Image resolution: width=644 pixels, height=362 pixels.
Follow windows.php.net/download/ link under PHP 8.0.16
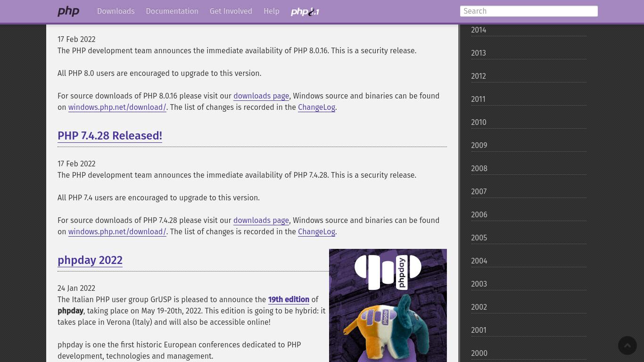(x=117, y=107)
